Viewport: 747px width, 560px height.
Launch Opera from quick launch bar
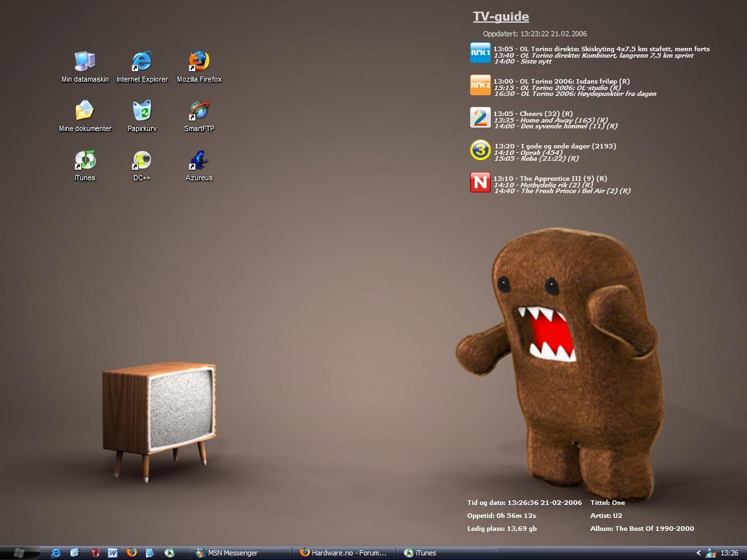pyautogui.click(x=94, y=553)
